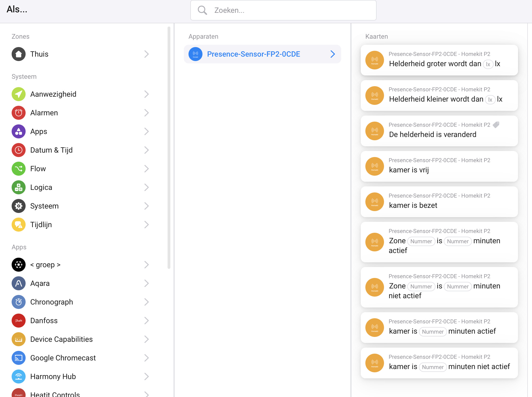
Task: Click the left panel vertical scrollbar
Action: 169,147
